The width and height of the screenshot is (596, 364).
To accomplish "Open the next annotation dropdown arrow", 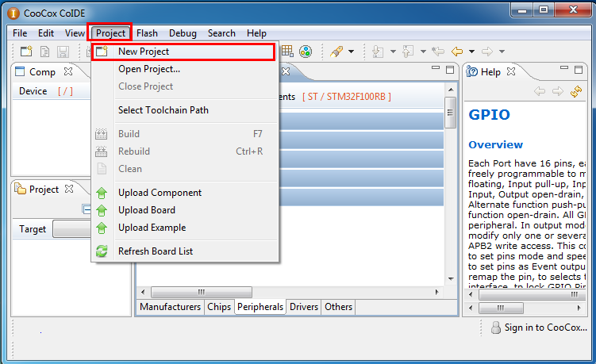I will pos(393,52).
